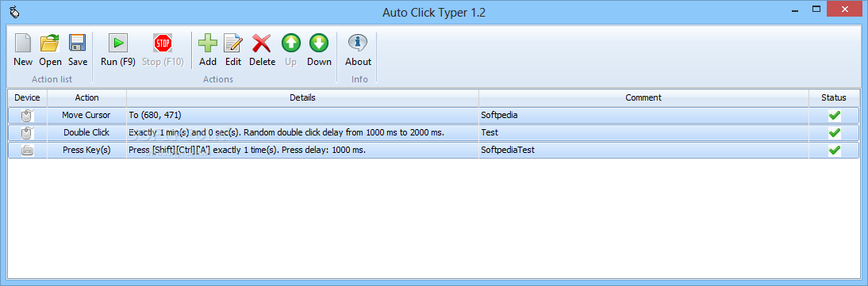Add a new action with green plus
Screen dimensions: 868x286
(208, 50)
